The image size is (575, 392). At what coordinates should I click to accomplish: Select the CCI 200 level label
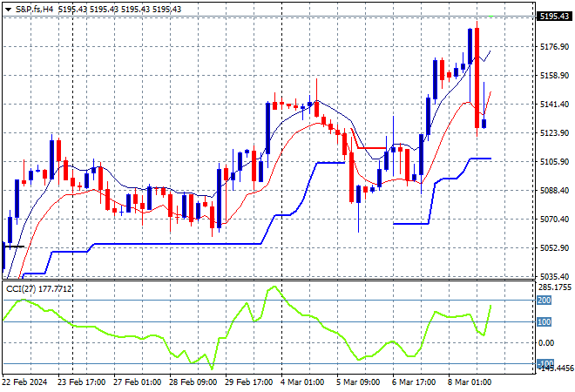pyautogui.click(x=544, y=301)
